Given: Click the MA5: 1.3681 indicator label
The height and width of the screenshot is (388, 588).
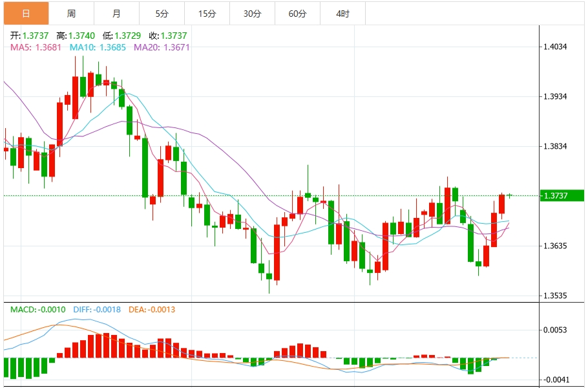Looking at the screenshot, I should coord(36,47).
